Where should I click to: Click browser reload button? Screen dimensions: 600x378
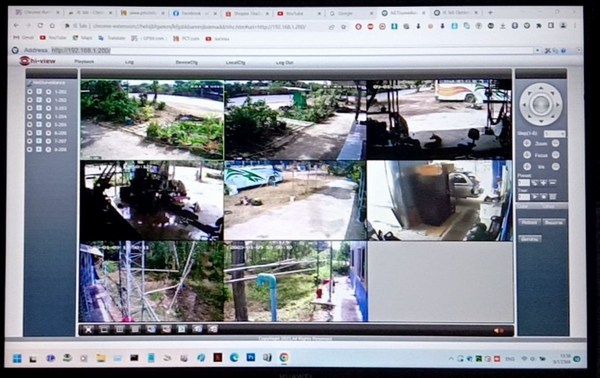(40, 26)
